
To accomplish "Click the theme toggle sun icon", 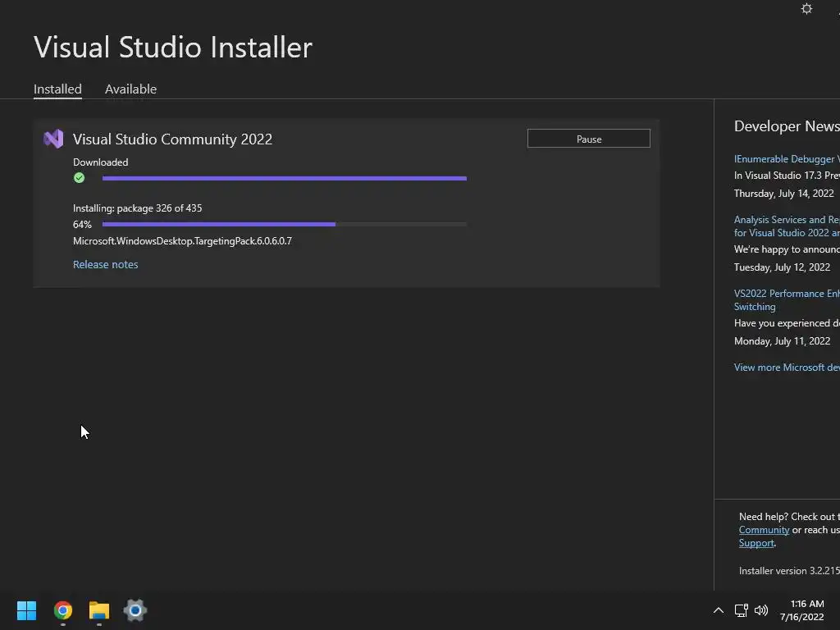I will coord(806,9).
